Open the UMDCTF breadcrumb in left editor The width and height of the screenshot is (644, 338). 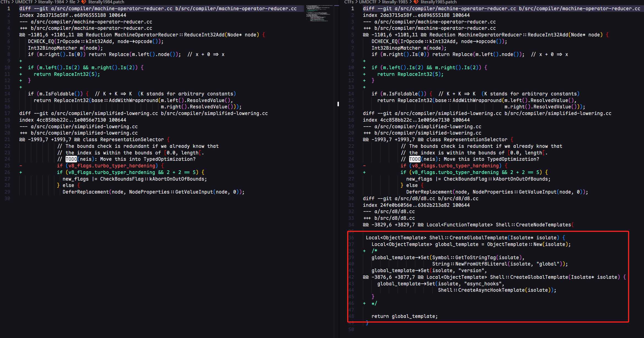click(24, 2)
